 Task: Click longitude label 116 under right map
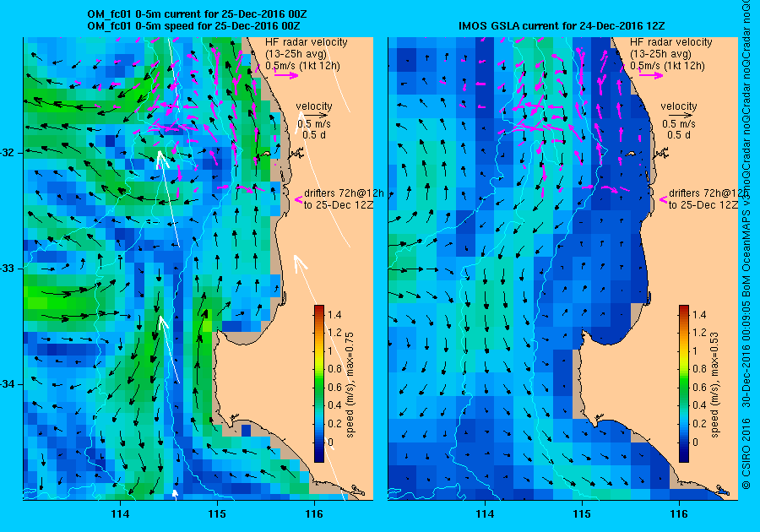(x=679, y=514)
